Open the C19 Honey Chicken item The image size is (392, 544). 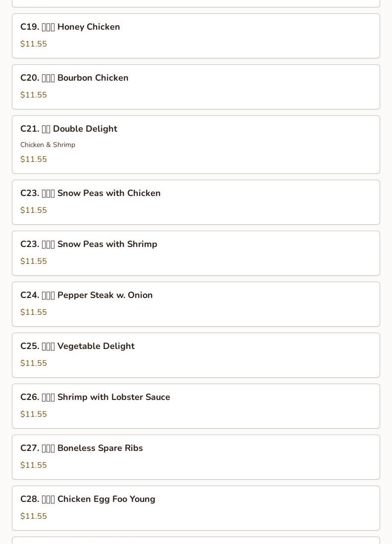click(196, 36)
